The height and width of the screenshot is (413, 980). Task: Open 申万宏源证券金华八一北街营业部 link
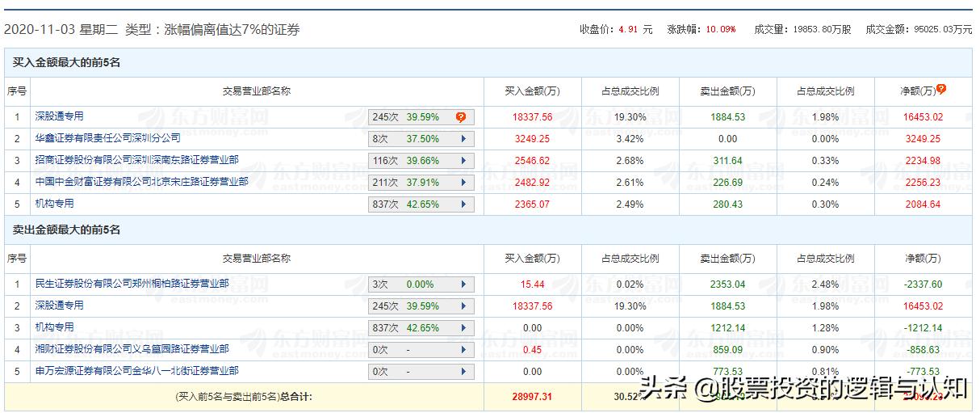pyautogui.click(x=136, y=371)
